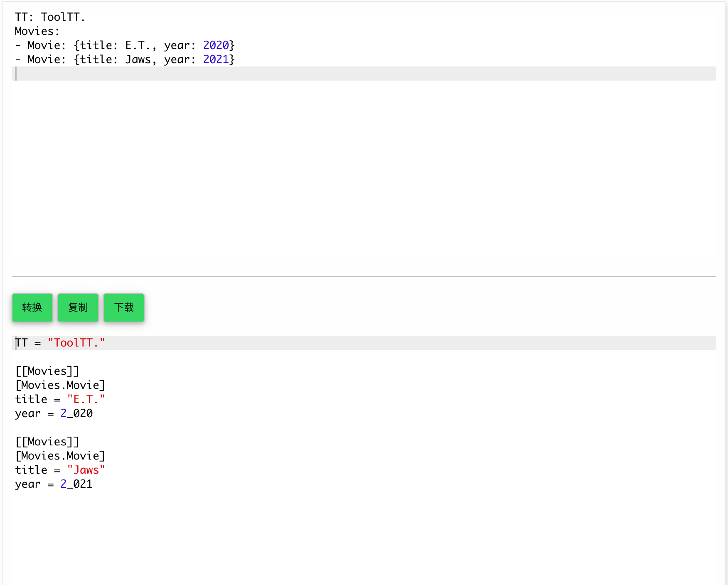Click the year = 2_020 output line

54,413
